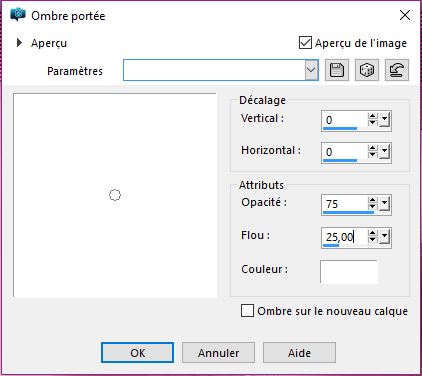Image resolution: width=422 pixels, height=376 pixels.
Task: Click the Aide button
Action: 299,353
